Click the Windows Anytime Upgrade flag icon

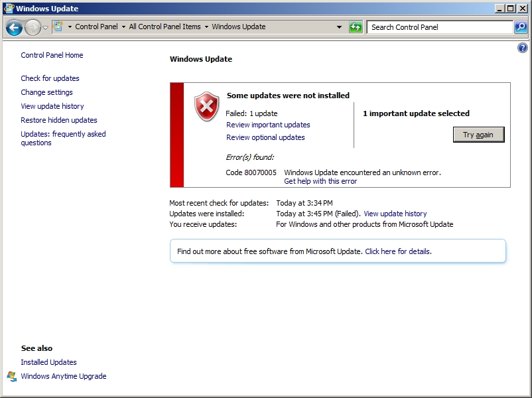click(12, 376)
